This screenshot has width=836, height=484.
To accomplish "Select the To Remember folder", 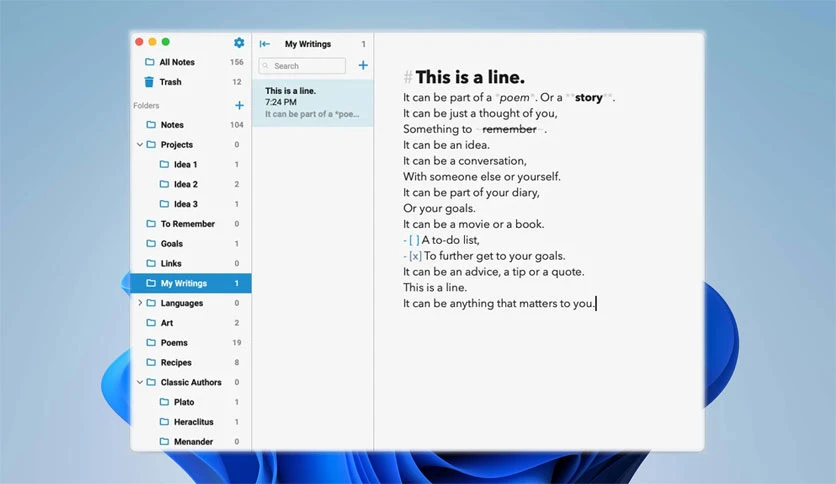I will [x=191, y=224].
